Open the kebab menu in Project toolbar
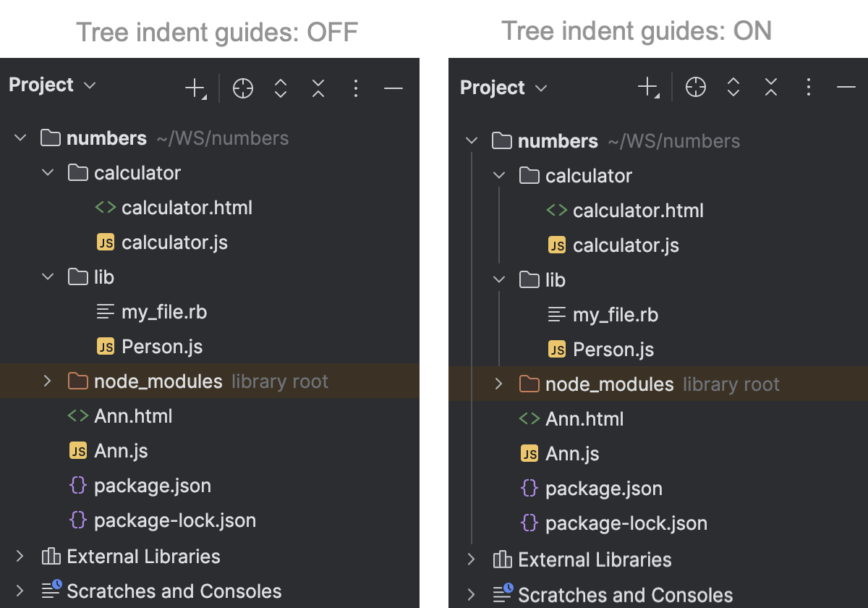Screen dimensions: 868x608 [x=356, y=88]
